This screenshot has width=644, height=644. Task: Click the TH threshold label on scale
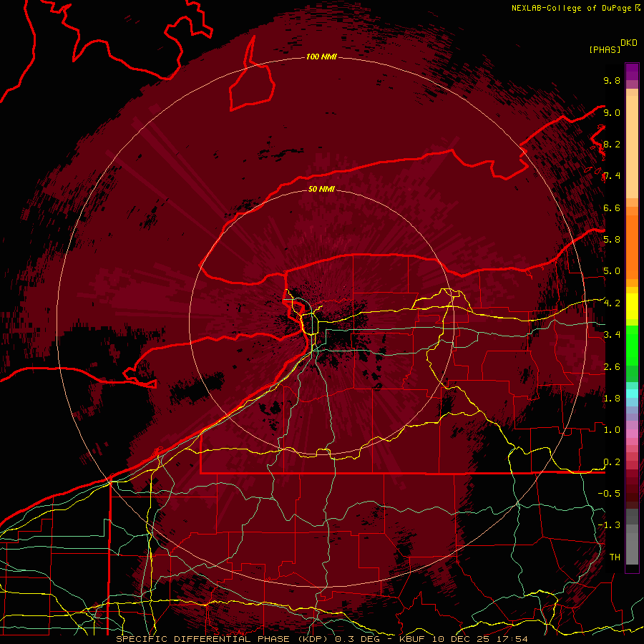pyautogui.click(x=615, y=557)
